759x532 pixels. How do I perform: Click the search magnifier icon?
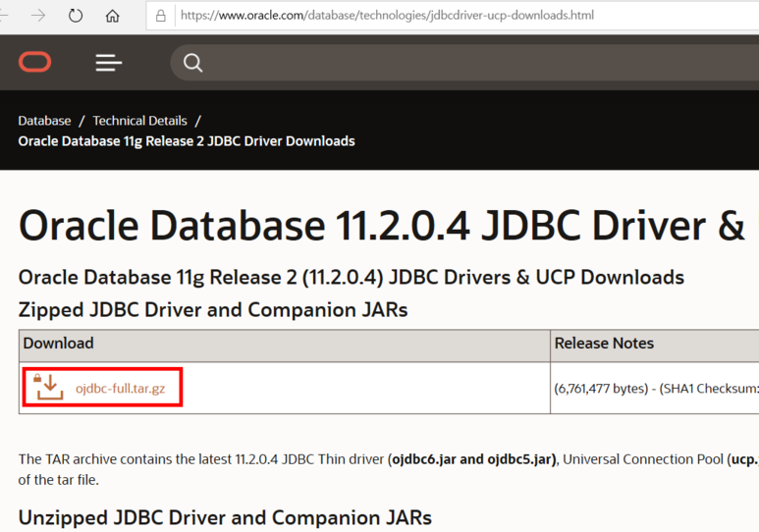click(x=192, y=63)
